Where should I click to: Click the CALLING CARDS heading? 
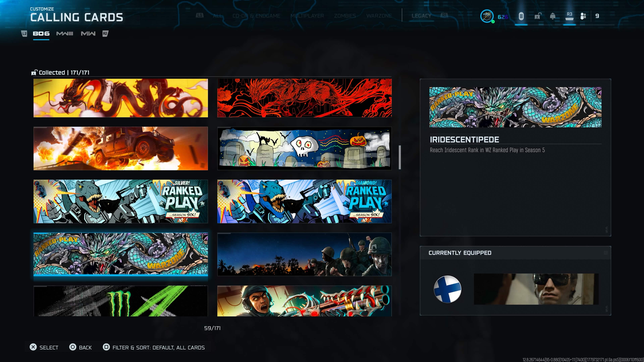(x=77, y=17)
